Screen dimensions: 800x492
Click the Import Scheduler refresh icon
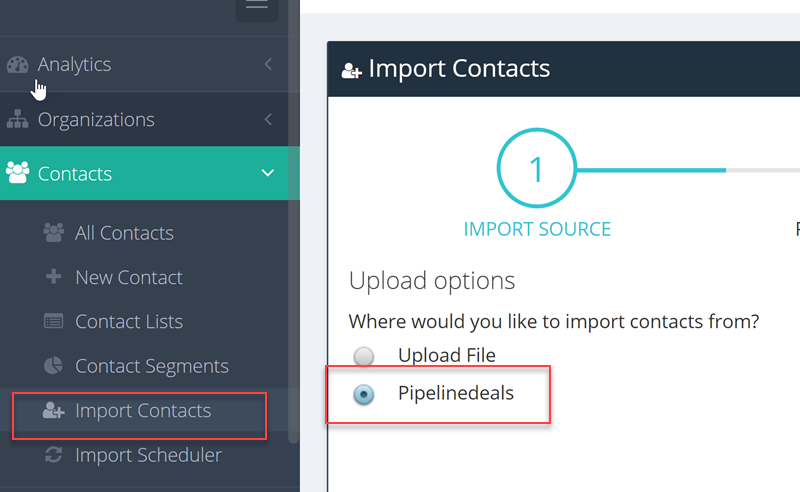54,455
